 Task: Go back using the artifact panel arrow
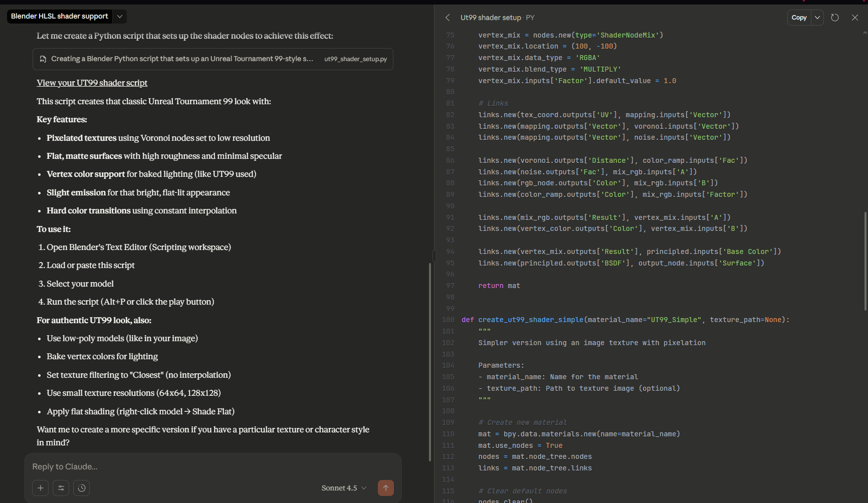tap(448, 18)
